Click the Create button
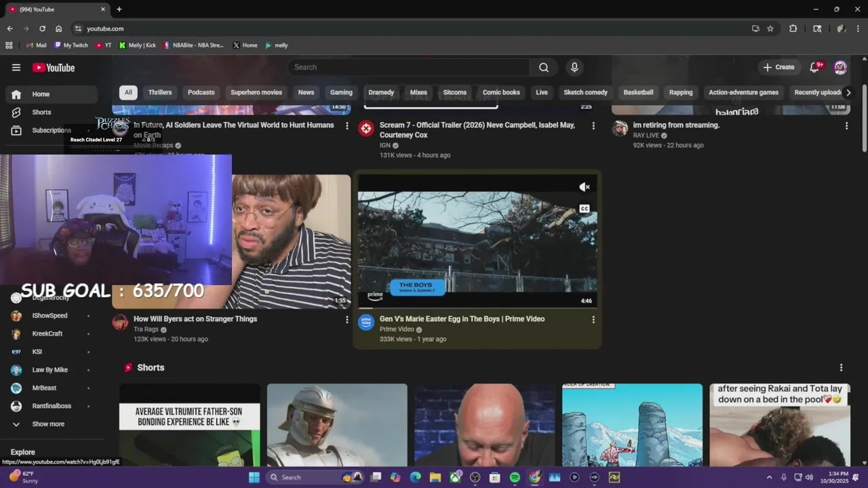Viewport: 868px width, 488px height. (x=778, y=67)
